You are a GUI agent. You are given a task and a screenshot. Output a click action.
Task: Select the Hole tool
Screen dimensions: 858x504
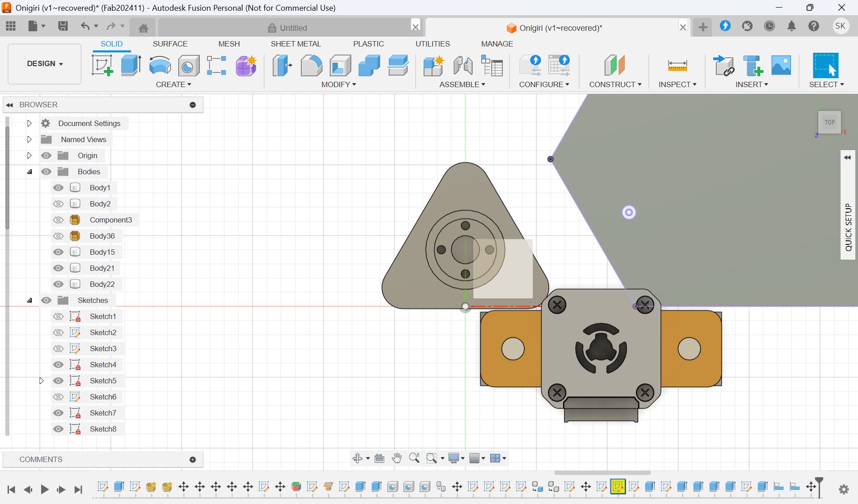pos(189,65)
